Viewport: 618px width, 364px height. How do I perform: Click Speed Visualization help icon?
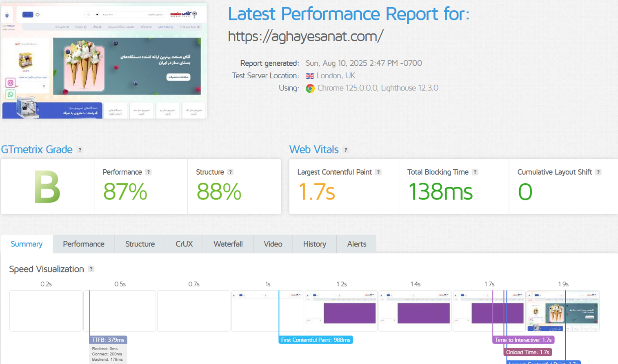coord(91,269)
